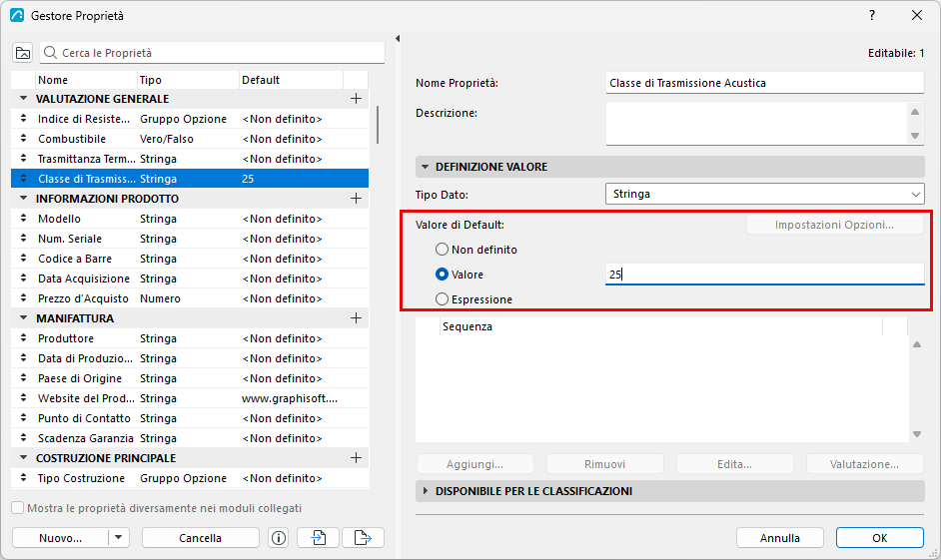Collapse the DEFINIZIONE VALORE section
The width and height of the screenshot is (941, 560).
tap(425, 167)
